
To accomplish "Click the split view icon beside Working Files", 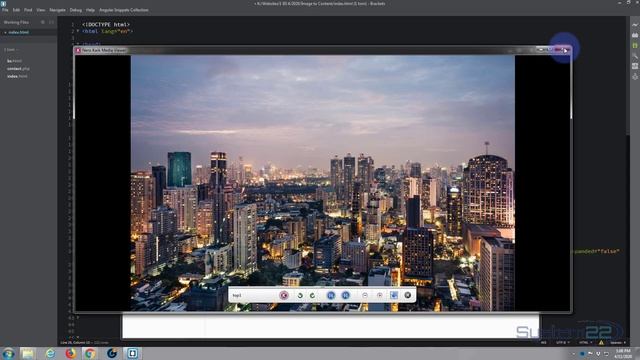I will 51,22.
